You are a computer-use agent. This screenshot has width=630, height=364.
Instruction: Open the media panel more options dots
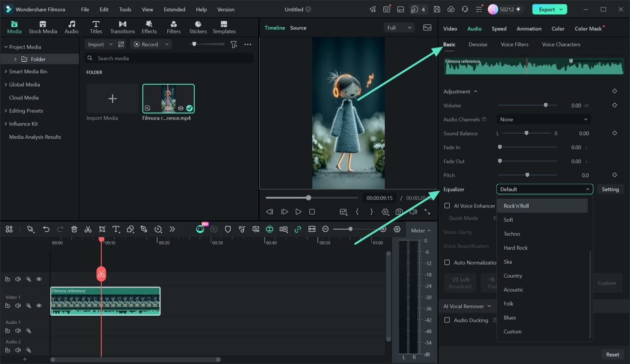248,44
